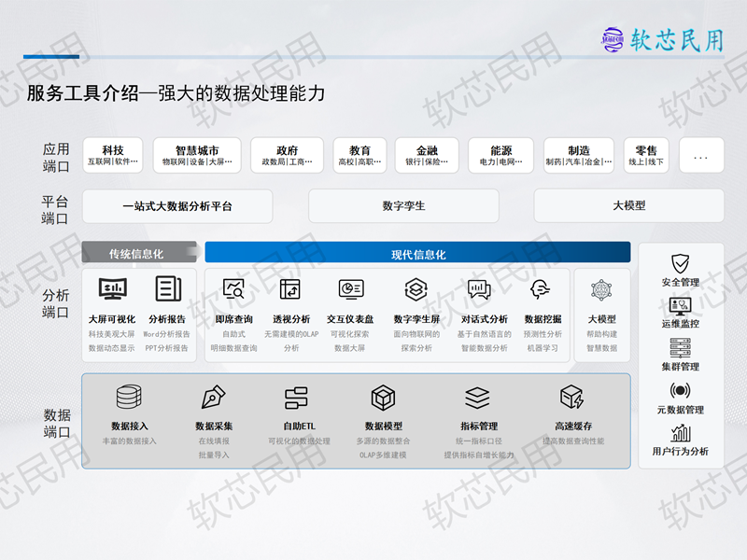Switch to the 传统信息化 header tab
This screenshot has height=560, width=747.
[139, 253]
